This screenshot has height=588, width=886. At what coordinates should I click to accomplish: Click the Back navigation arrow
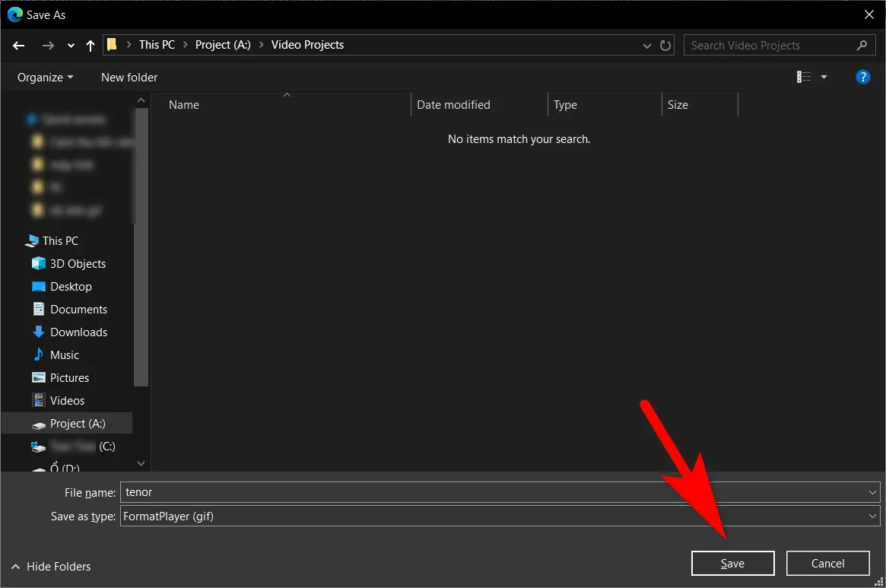point(19,46)
